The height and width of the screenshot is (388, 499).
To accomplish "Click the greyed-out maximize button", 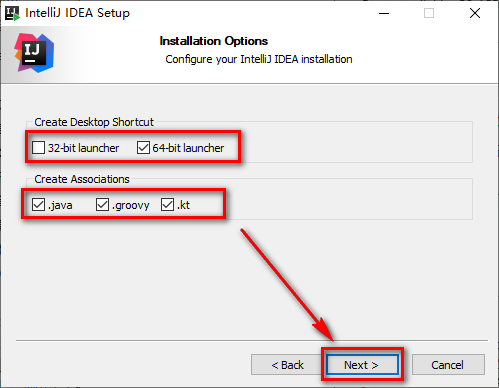I will (429, 13).
